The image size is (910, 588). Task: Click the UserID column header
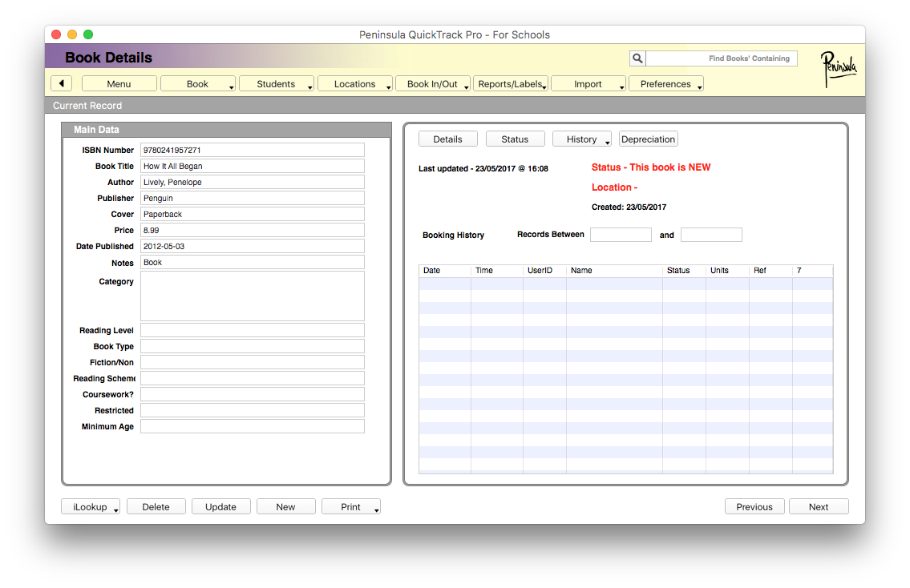pyautogui.click(x=544, y=271)
